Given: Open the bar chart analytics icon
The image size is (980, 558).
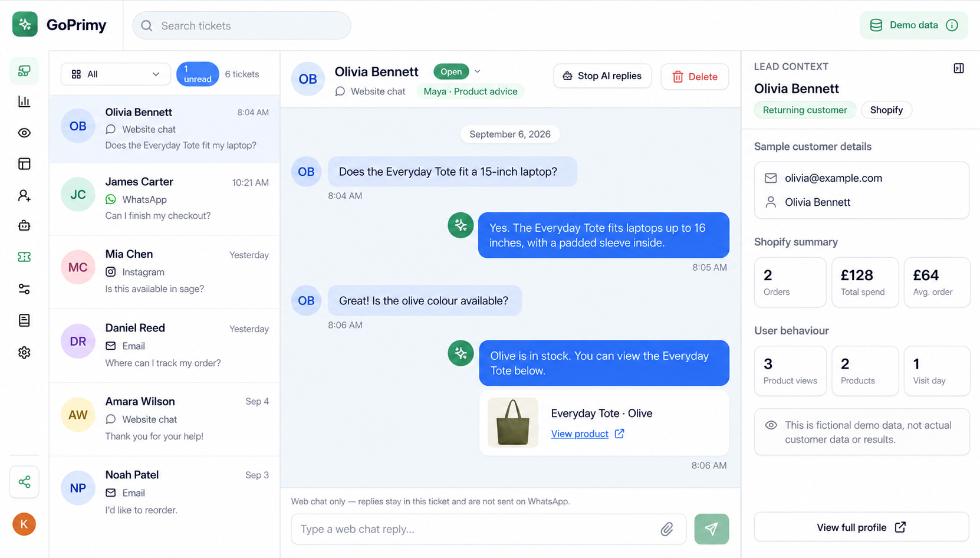Looking at the screenshot, I should [x=24, y=101].
